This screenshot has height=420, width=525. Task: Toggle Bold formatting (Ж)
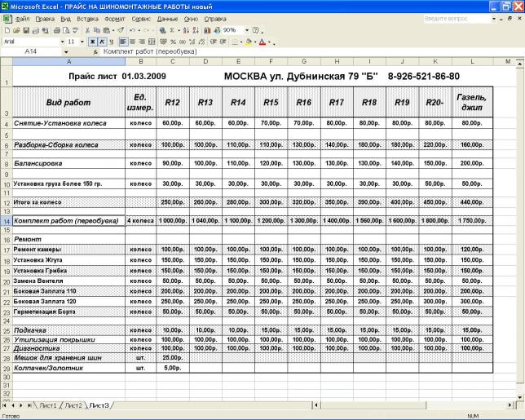92,42
